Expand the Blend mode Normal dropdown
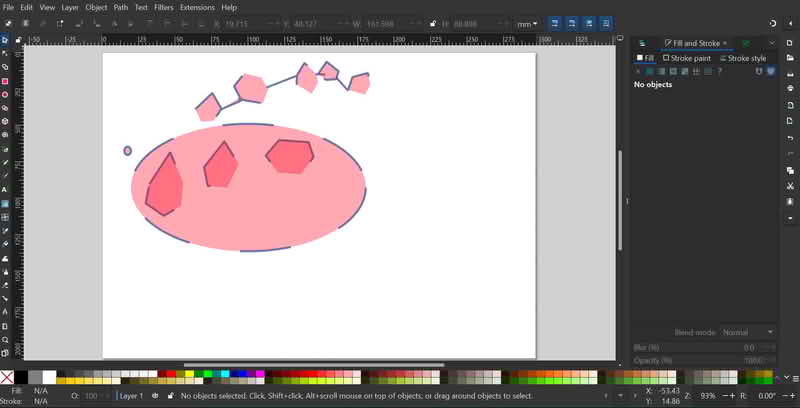The width and height of the screenshot is (800, 408). click(x=747, y=332)
